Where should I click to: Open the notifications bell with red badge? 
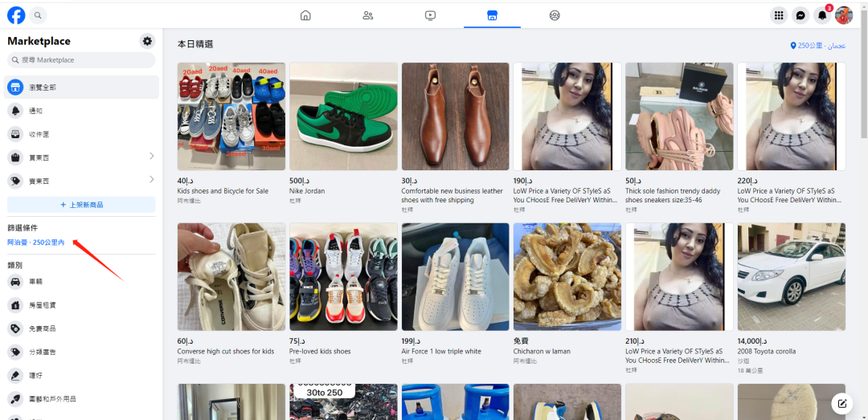click(821, 15)
